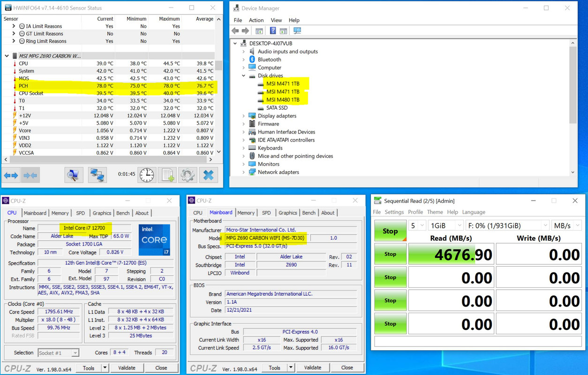
Task: Click the Bluetooth icon in device tree
Action: tap(252, 60)
